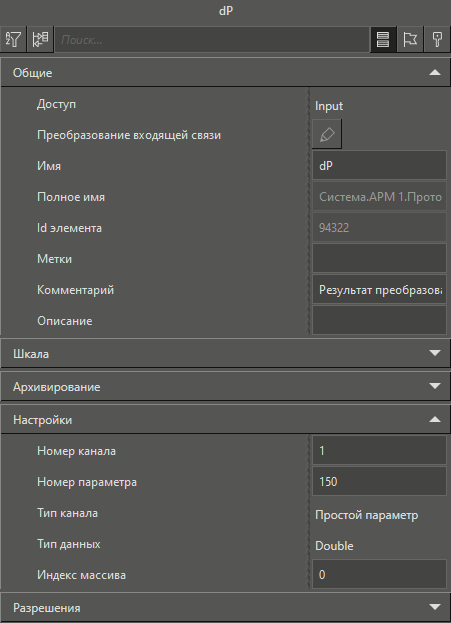Click the search field Поиск
This screenshot has height=623, width=451.
pos(212,39)
